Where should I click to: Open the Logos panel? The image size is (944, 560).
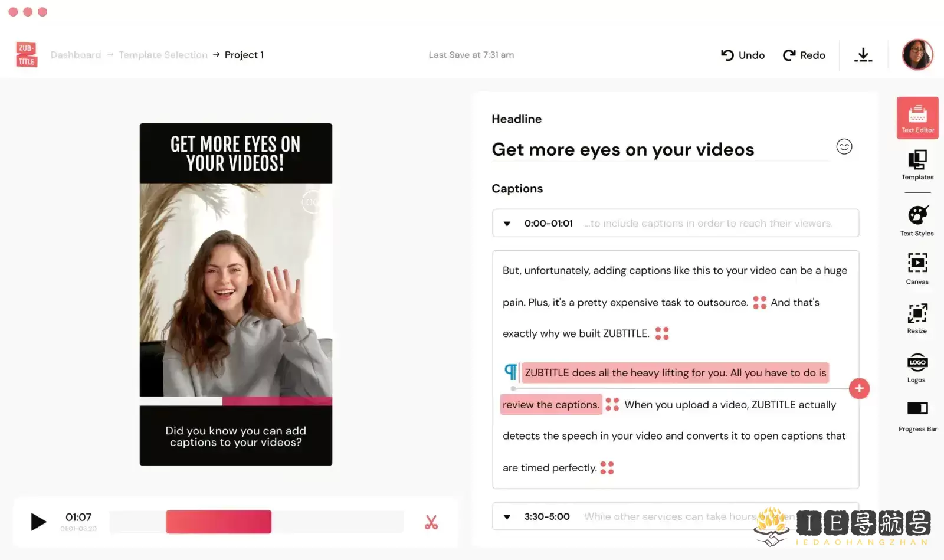(x=917, y=368)
